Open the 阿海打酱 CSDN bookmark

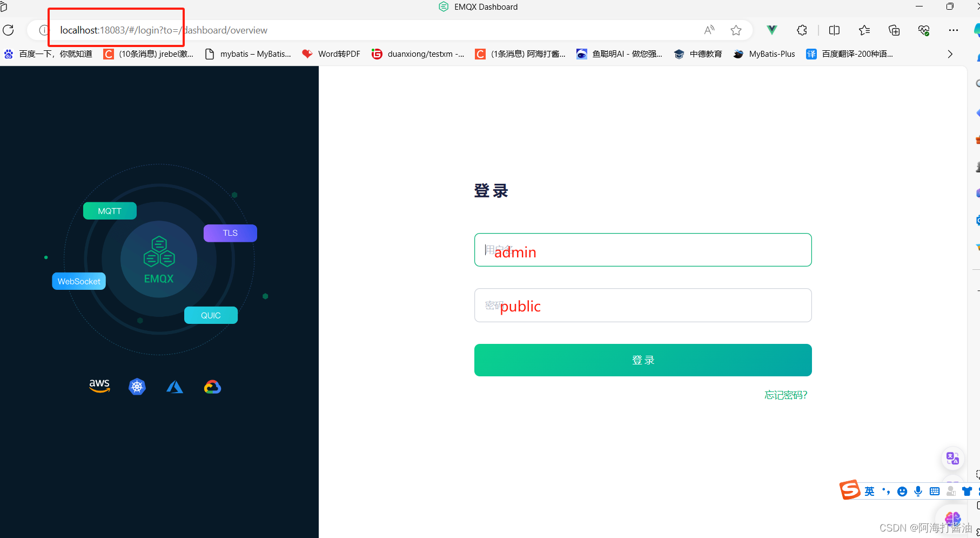click(520, 54)
